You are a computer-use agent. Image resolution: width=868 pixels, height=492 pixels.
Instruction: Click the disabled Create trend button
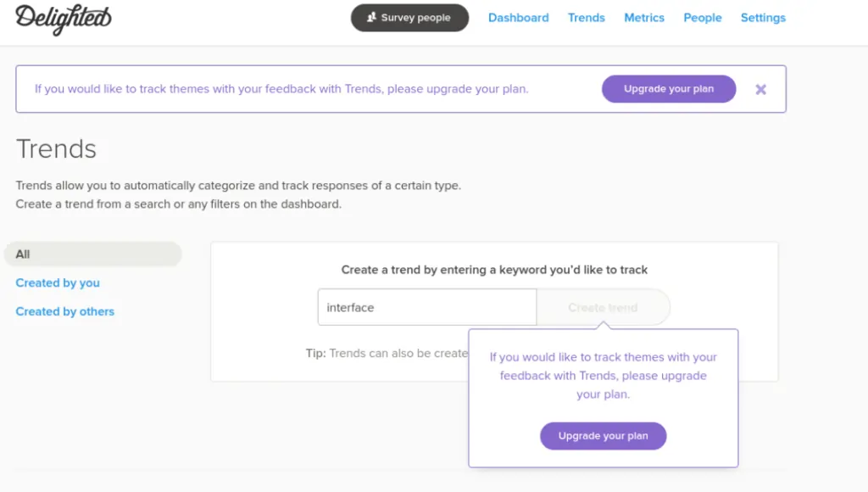click(x=603, y=307)
